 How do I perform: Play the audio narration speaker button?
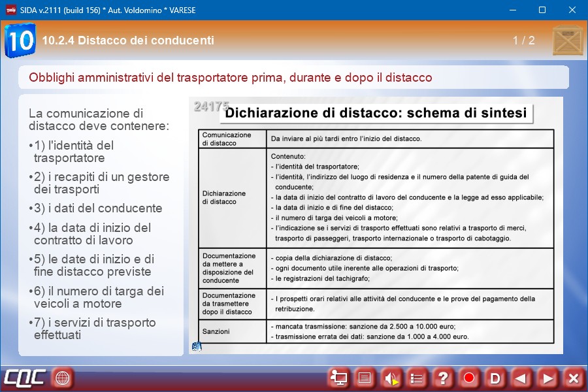pos(391,378)
